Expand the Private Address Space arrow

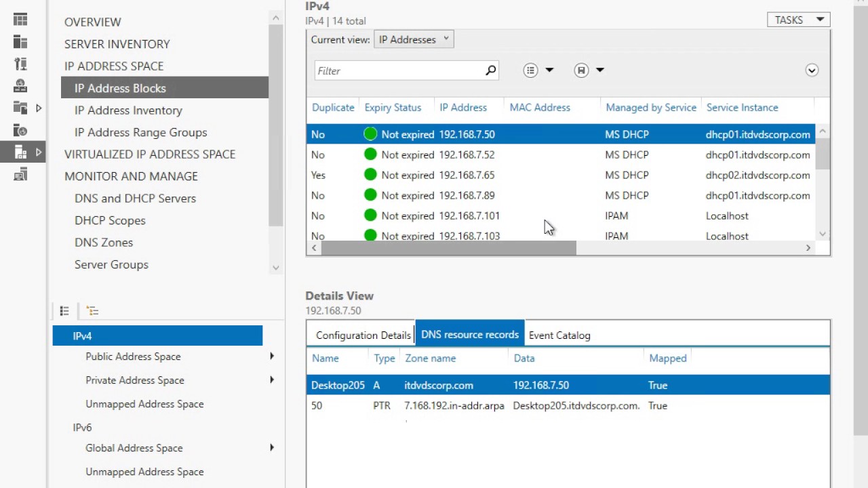click(272, 380)
